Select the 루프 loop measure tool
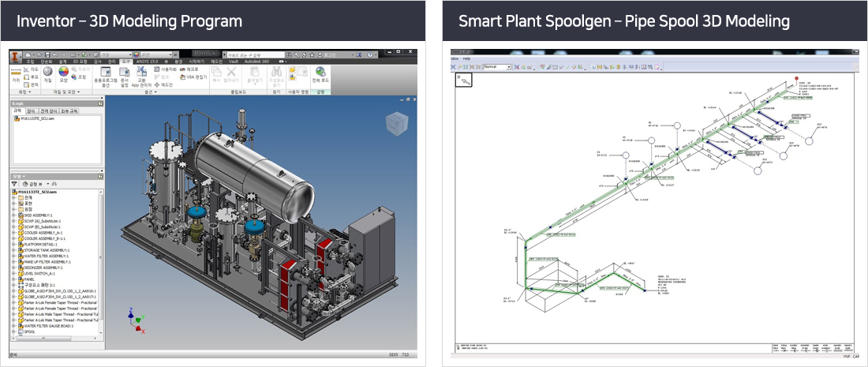This screenshot has height=367, width=868. 32,77
